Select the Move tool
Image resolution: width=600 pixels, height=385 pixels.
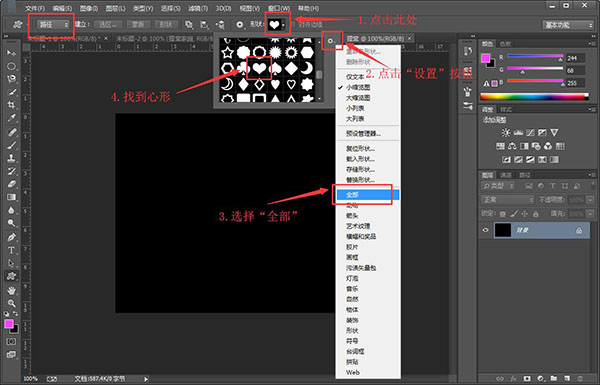(11, 52)
